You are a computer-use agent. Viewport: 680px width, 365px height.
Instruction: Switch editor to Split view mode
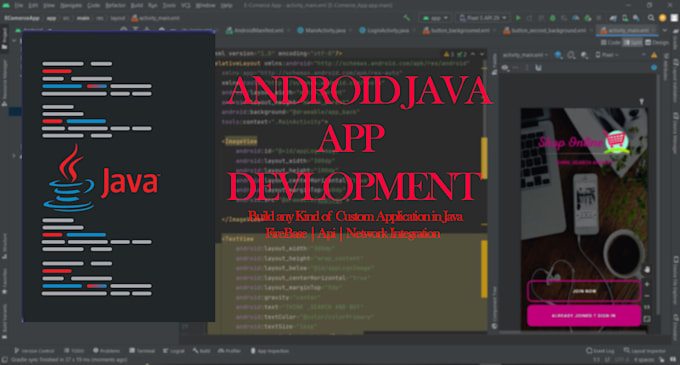(633, 42)
